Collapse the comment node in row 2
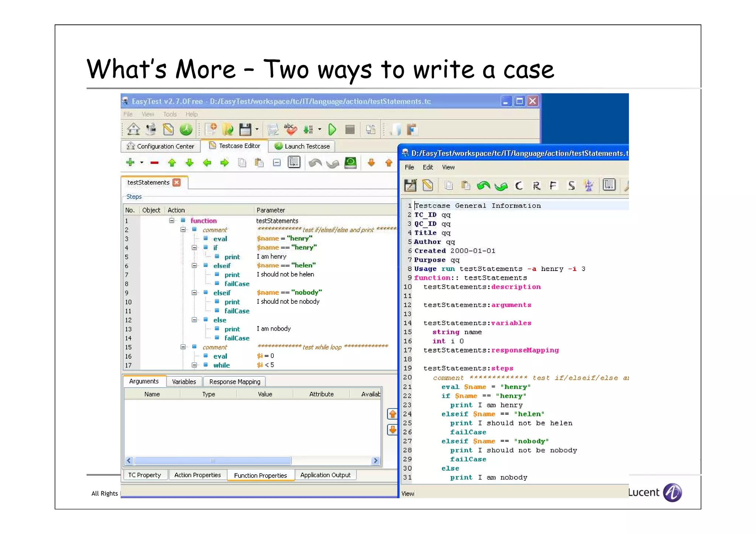756x534 pixels. (x=183, y=229)
